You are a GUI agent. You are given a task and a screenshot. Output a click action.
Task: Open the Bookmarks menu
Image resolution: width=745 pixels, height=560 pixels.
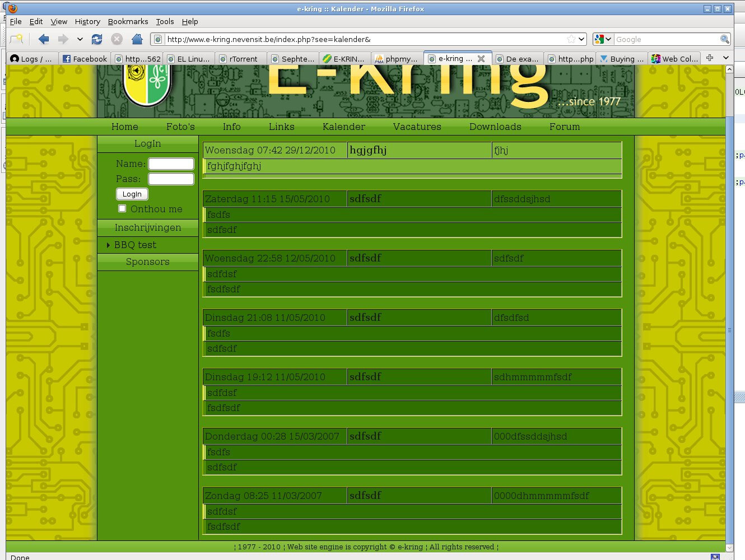point(128,21)
